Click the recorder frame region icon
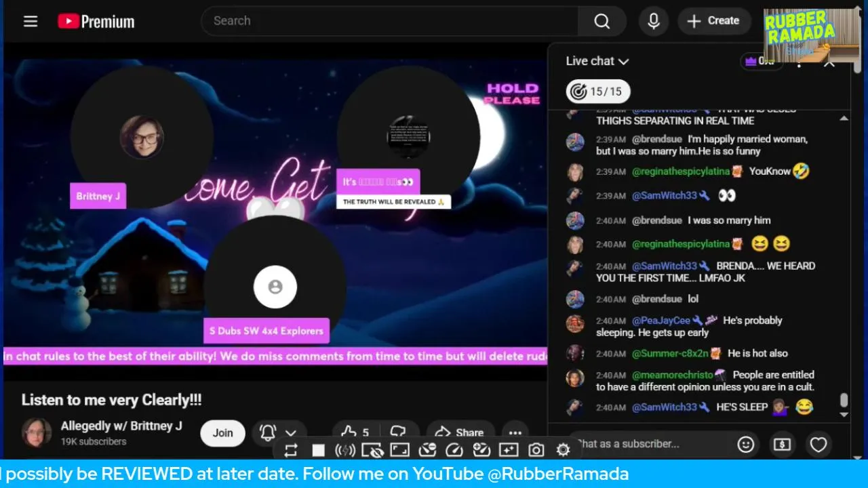This screenshot has height=488, width=868. [400, 450]
